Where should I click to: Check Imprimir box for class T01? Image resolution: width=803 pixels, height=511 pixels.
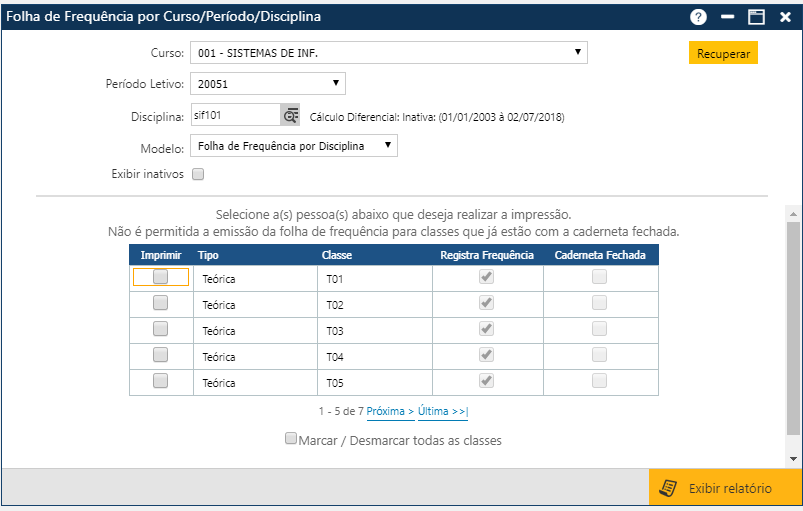160,278
